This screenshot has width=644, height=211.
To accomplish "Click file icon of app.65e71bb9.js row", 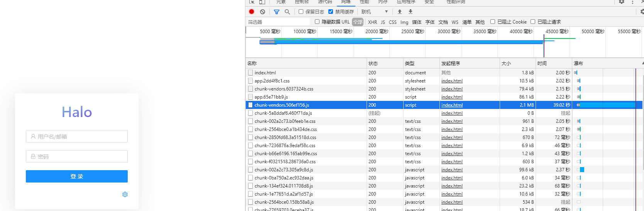I will point(250,97).
